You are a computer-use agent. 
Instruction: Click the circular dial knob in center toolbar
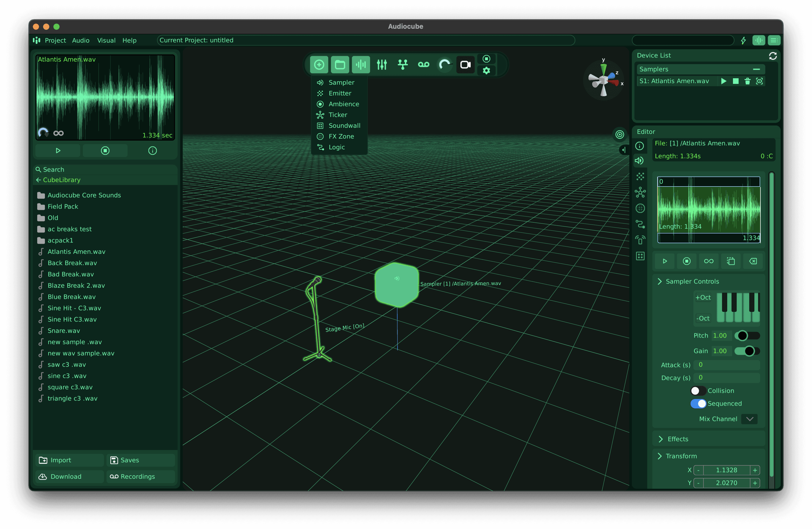tap(444, 64)
